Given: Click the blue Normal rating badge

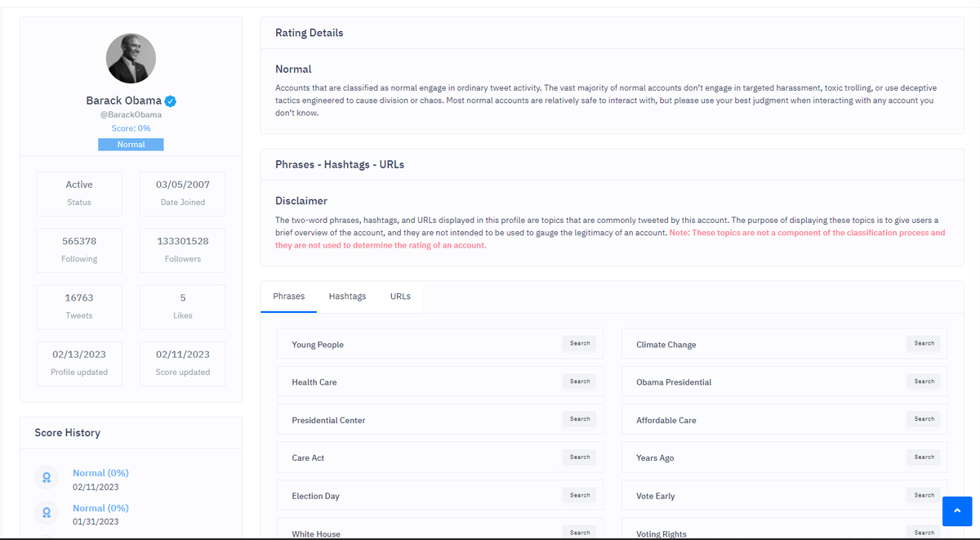Looking at the screenshot, I should (x=131, y=145).
